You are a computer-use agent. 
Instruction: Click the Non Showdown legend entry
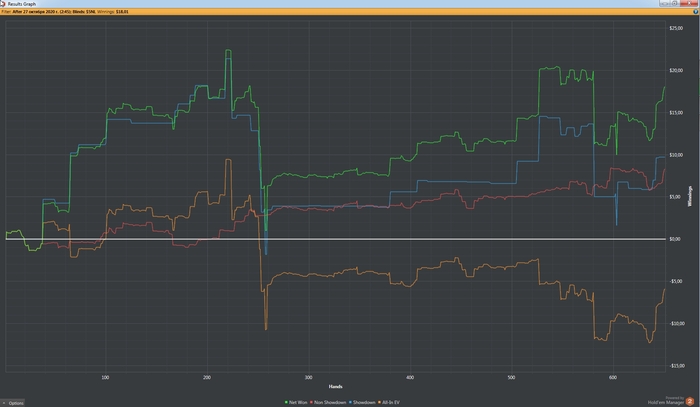(x=328, y=403)
